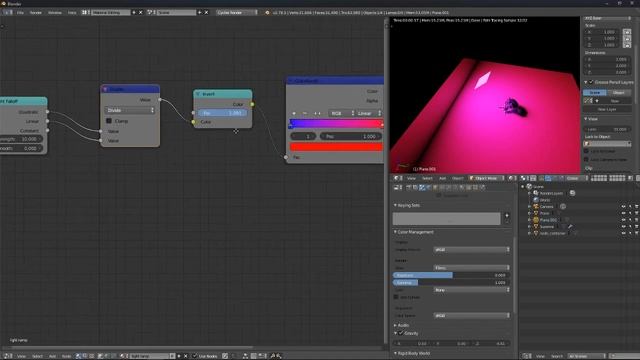
Task: Click the Invert node Color output socket
Action: coord(252,104)
